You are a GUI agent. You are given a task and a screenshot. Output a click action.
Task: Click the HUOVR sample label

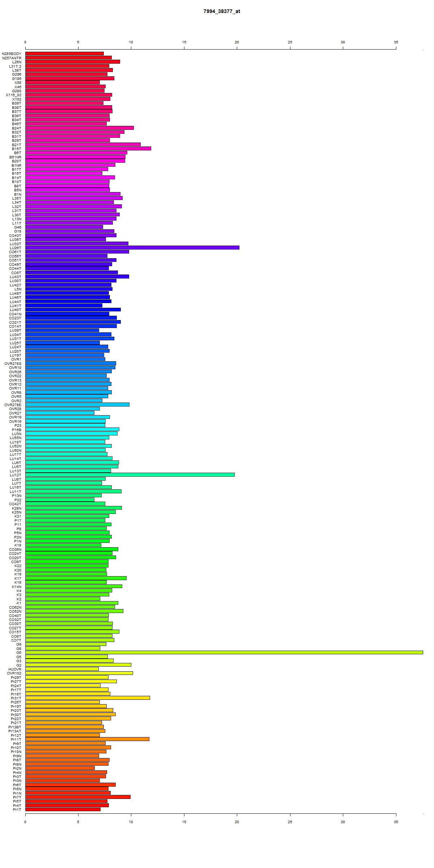15,669
